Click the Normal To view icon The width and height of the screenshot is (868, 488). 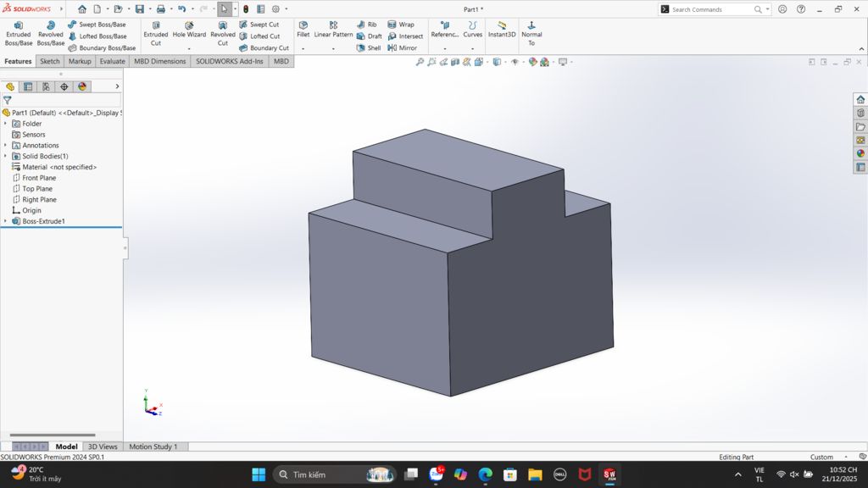coord(531,34)
